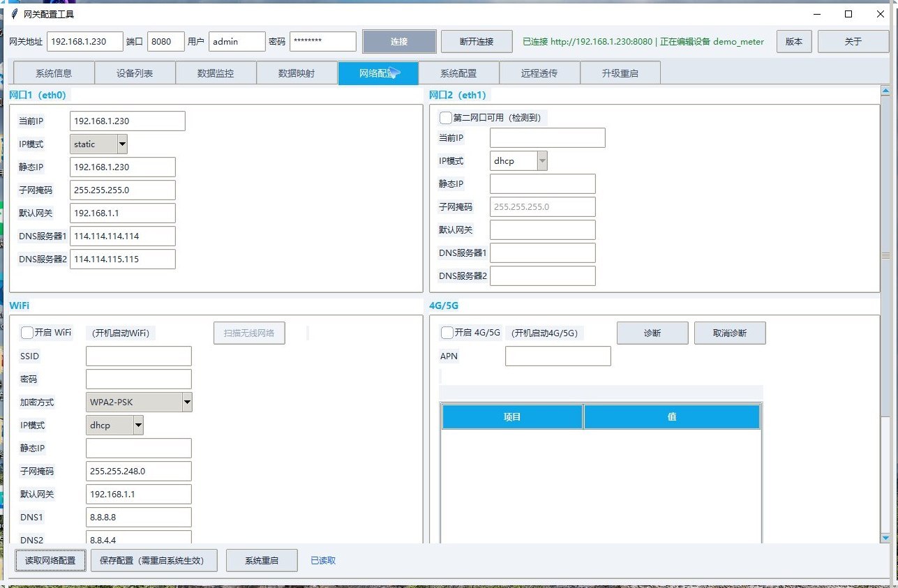Click the WiFi DNS1 field showing 8.8.8.8
This screenshot has height=588, width=898.
coord(139,518)
